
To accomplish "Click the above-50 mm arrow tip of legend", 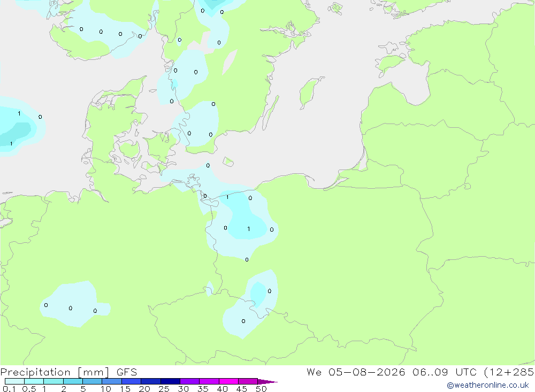I will point(267,381).
